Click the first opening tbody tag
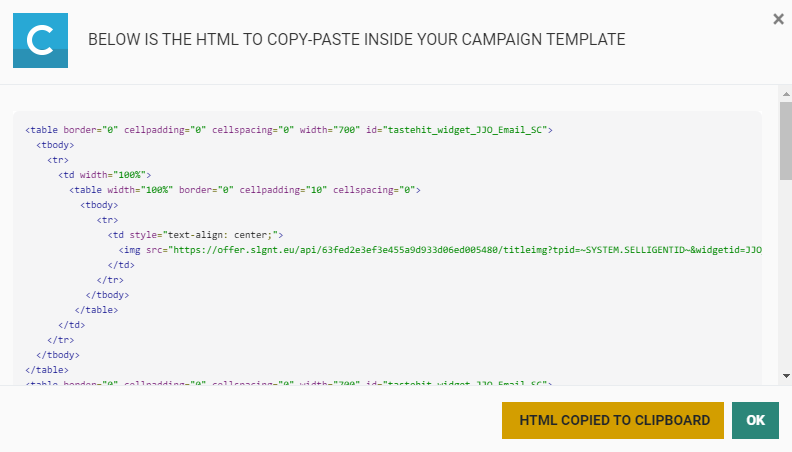This screenshot has height=452, width=792. tap(55, 145)
